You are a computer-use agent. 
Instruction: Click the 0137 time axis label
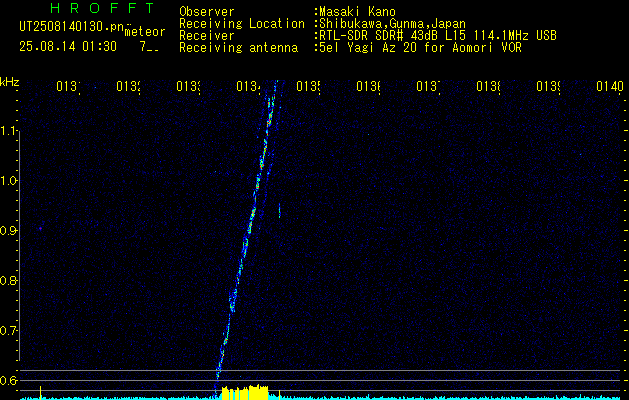(x=428, y=86)
